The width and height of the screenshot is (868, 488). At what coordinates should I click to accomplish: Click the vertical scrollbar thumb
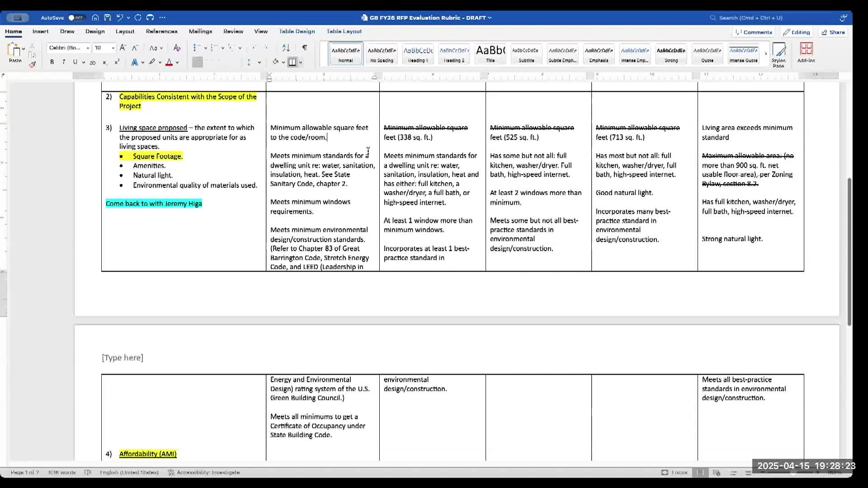849,251
